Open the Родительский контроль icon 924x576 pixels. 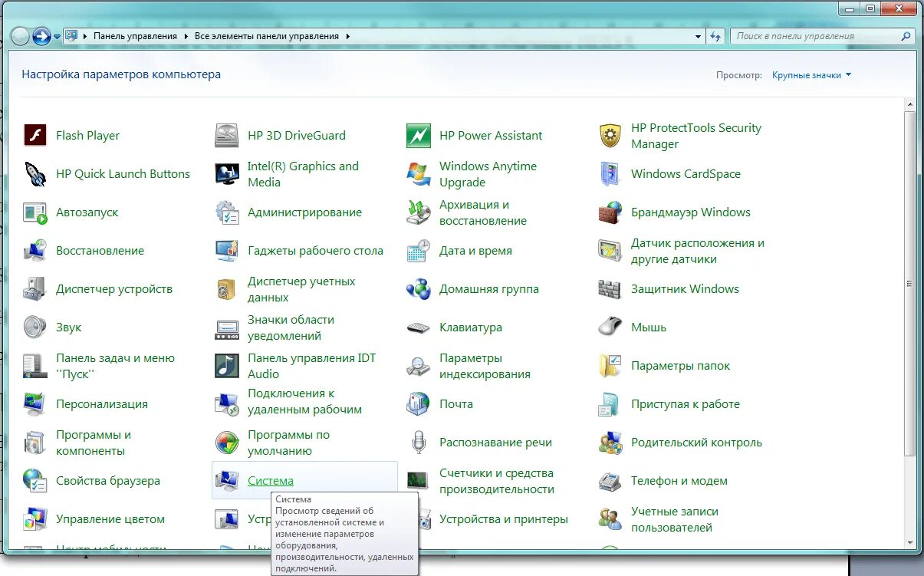610,443
